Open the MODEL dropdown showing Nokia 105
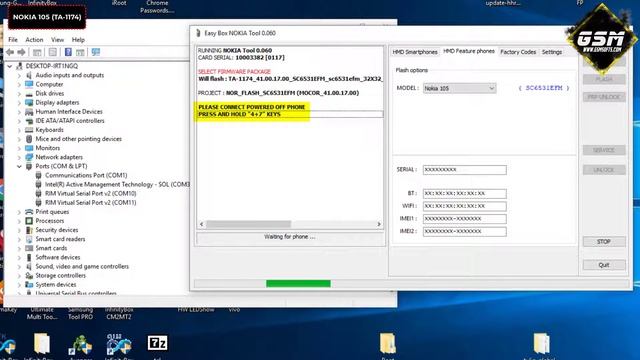The height and width of the screenshot is (360, 640). click(x=459, y=88)
